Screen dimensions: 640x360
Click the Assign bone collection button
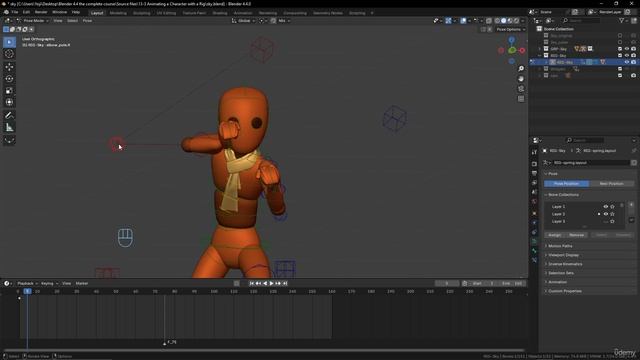point(555,235)
